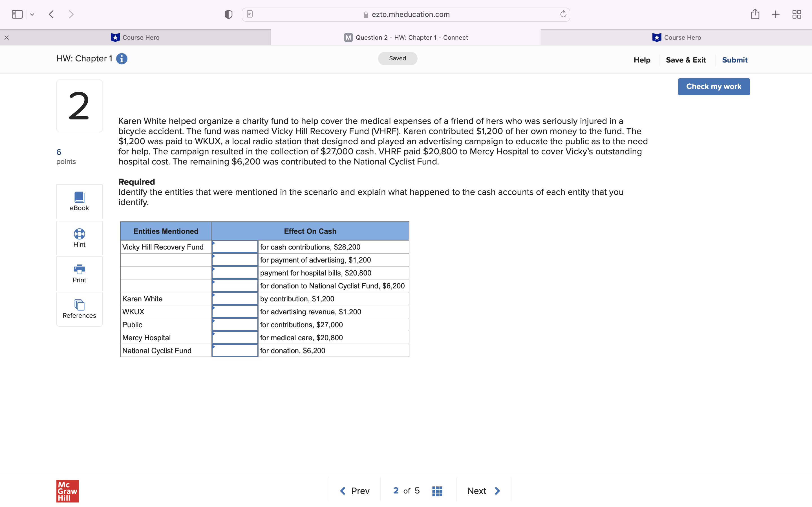Image resolution: width=812 pixels, height=507 pixels.
Task: Go to Next question
Action: tap(483, 491)
